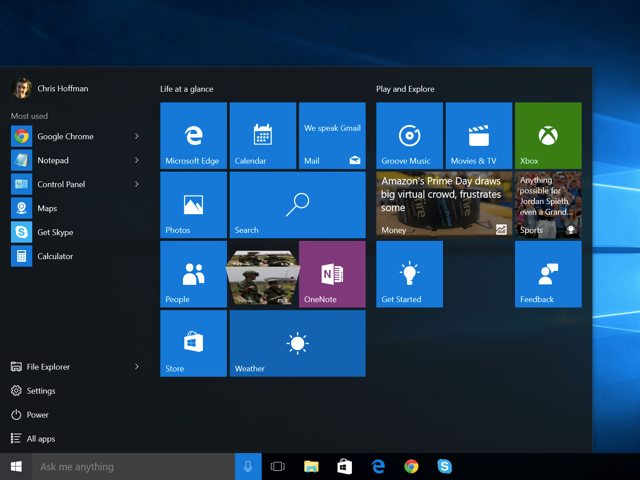Click the Windows Start button

pyautogui.click(x=16, y=467)
